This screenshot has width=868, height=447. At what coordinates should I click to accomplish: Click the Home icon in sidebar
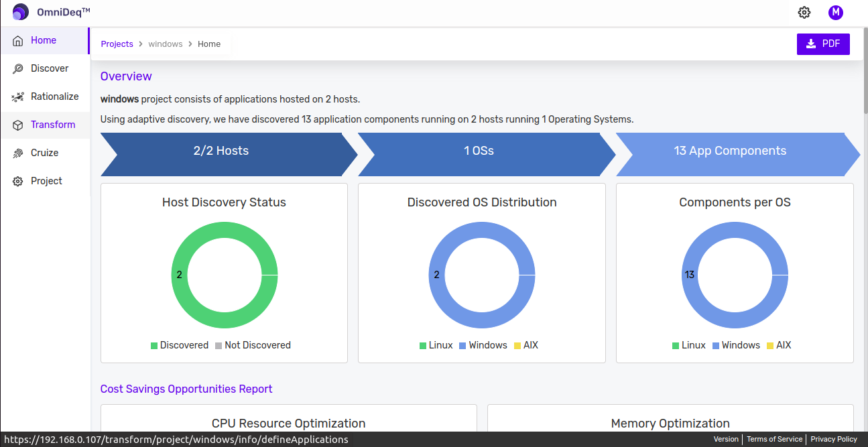[18, 41]
